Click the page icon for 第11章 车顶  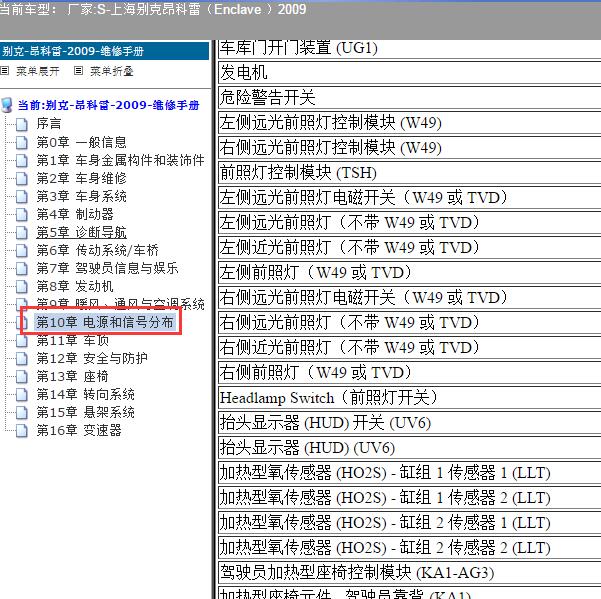click(x=22, y=340)
